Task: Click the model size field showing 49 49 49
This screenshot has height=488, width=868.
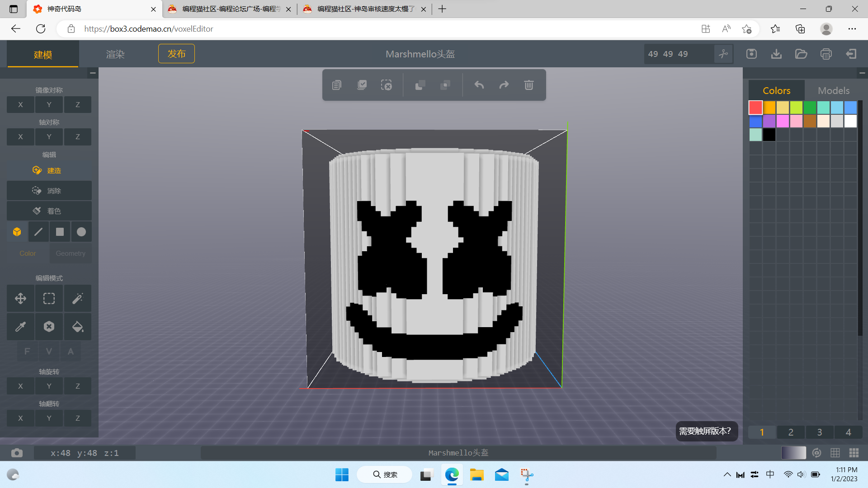Action: point(679,54)
